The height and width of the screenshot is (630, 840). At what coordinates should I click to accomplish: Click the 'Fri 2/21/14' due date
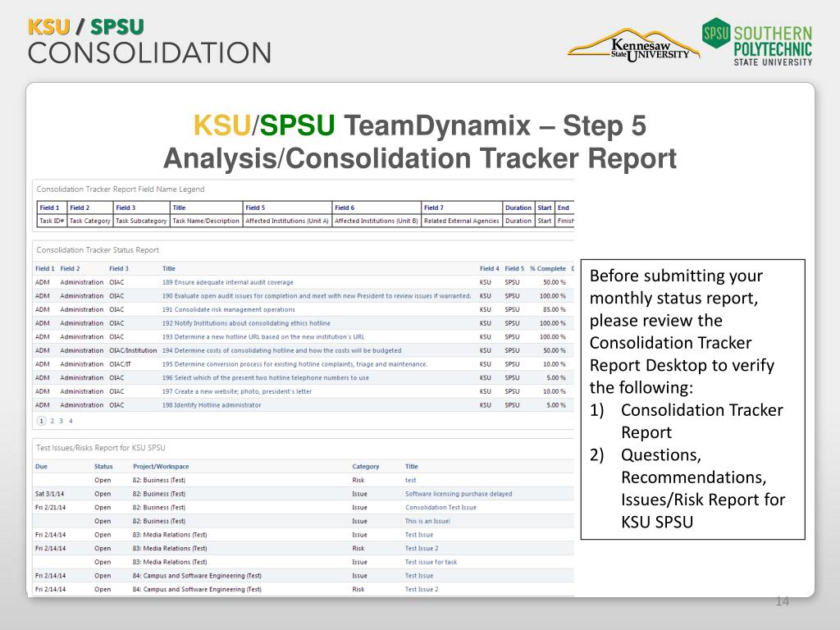[50, 507]
